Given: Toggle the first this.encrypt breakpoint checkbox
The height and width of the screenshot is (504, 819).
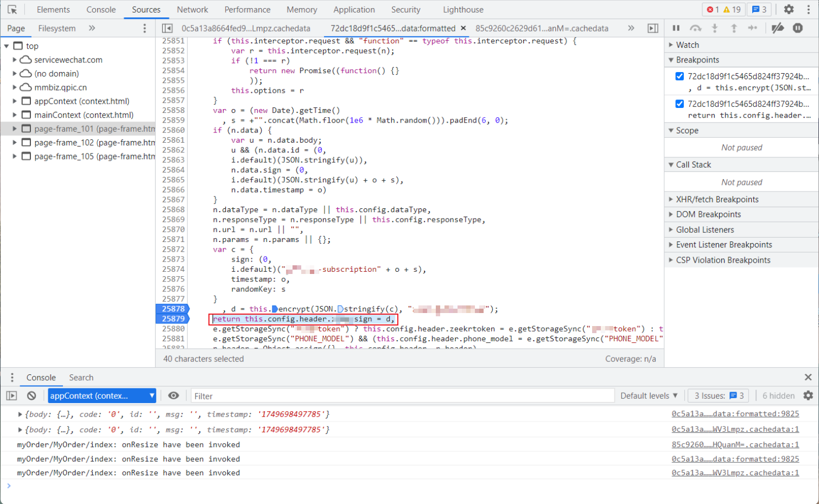Looking at the screenshot, I should (x=680, y=76).
